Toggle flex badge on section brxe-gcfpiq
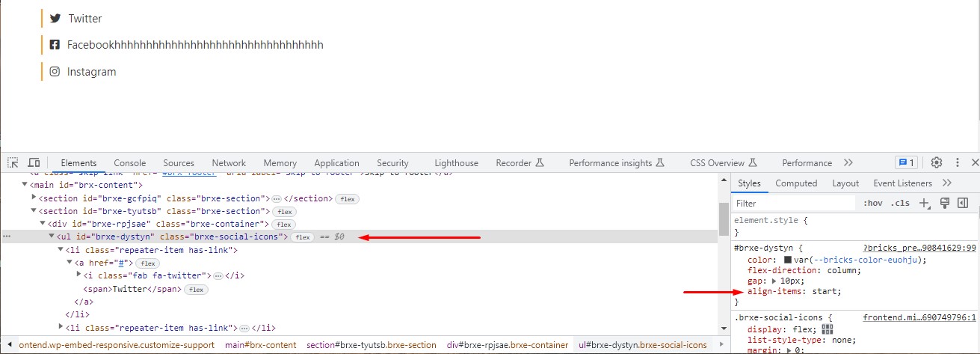The height and width of the screenshot is (354, 980). tap(348, 198)
